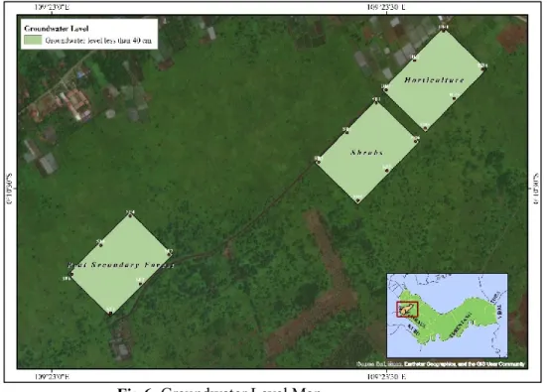Click the top-left longitude label 109°23'0"E
This screenshot has height=392, width=547.
(x=52, y=7)
